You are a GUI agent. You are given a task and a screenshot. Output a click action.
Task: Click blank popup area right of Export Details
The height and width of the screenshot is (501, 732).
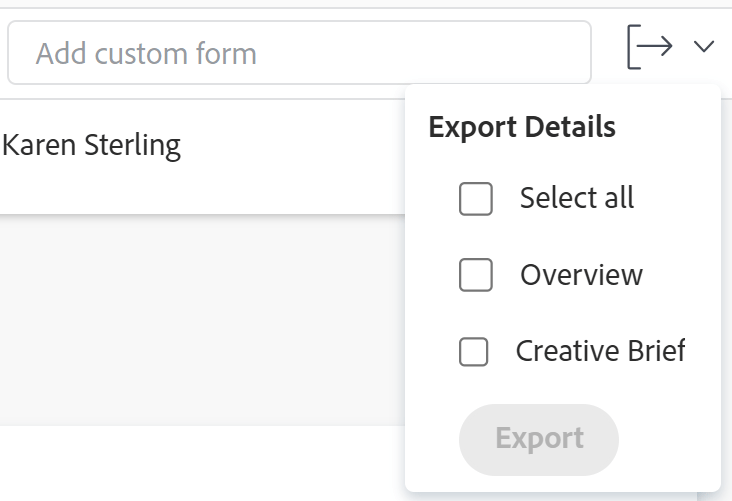pyautogui.click(x=670, y=128)
